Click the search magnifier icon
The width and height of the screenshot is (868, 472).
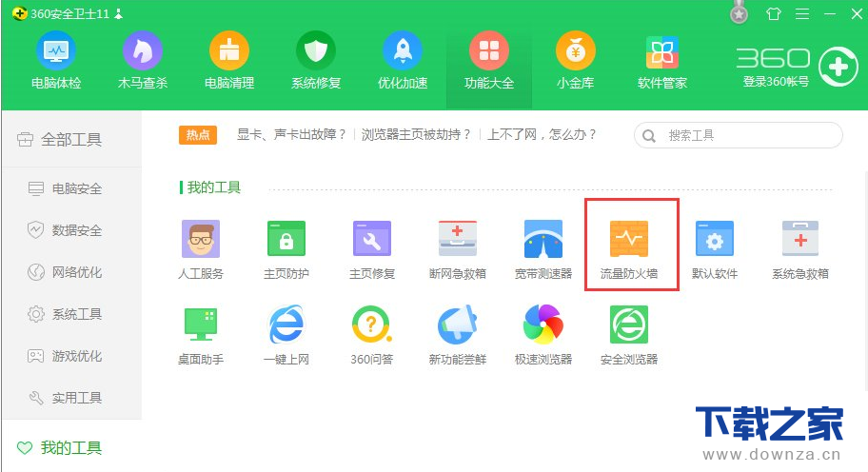[x=649, y=135]
